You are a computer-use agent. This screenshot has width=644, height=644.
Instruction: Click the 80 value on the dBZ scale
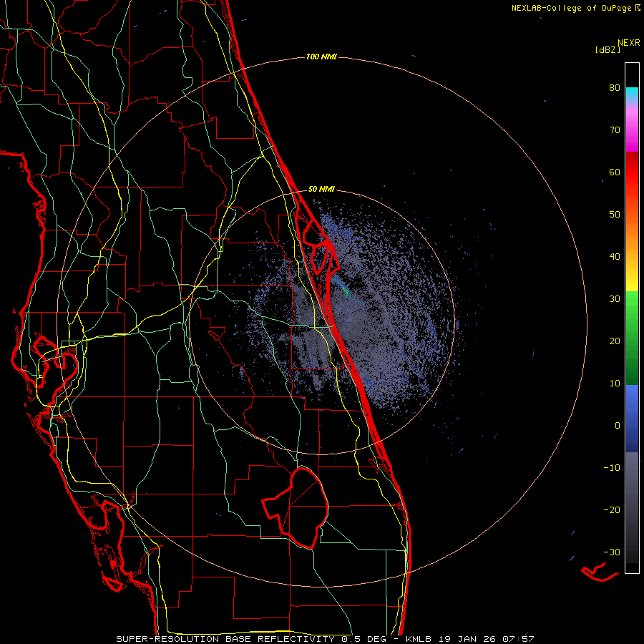615,88
